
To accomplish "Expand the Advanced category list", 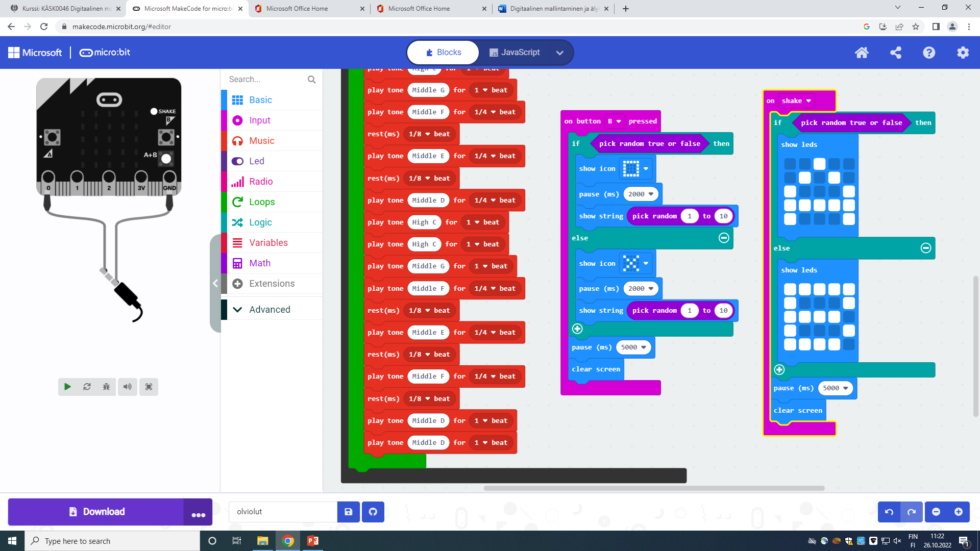I will 269,309.
